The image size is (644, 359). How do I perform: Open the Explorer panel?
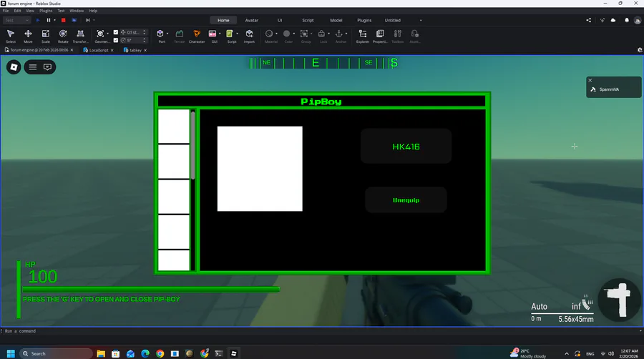click(363, 36)
